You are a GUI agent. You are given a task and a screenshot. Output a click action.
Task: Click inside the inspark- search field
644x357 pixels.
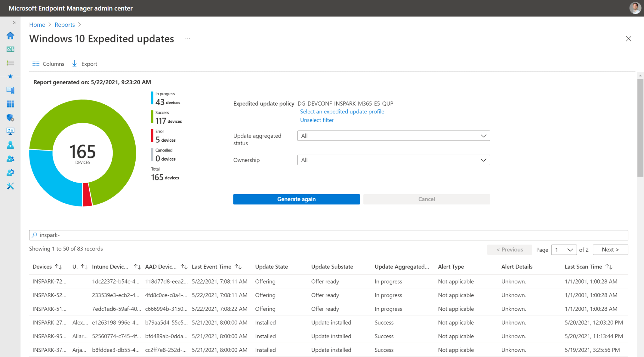coord(126,235)
